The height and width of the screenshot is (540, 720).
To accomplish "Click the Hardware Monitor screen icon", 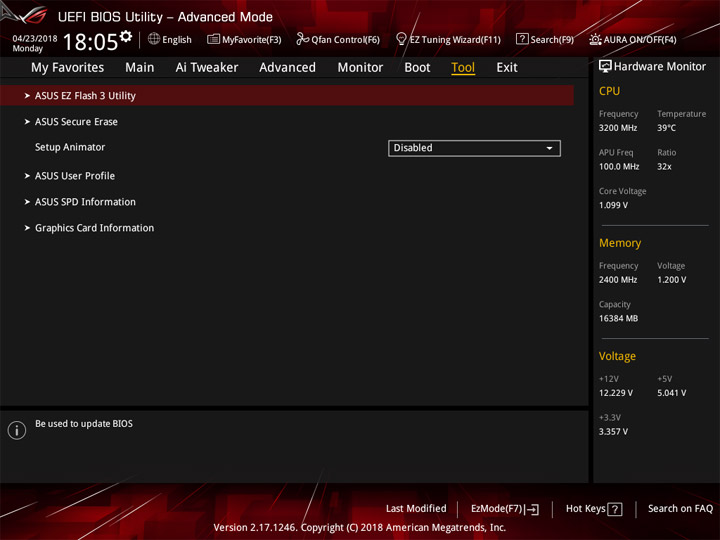I will [605, 67].
